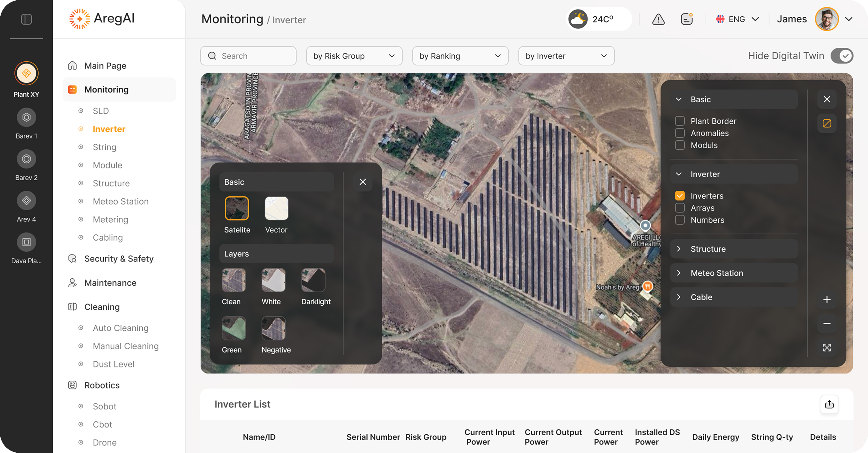
Task: Click the orange slashed-square layers icon
Action: (826, 123)
